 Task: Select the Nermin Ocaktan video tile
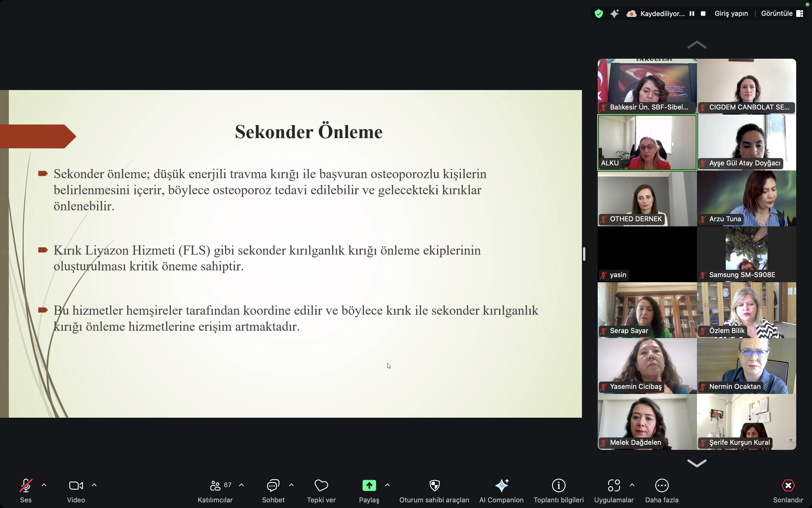(747, 366)
